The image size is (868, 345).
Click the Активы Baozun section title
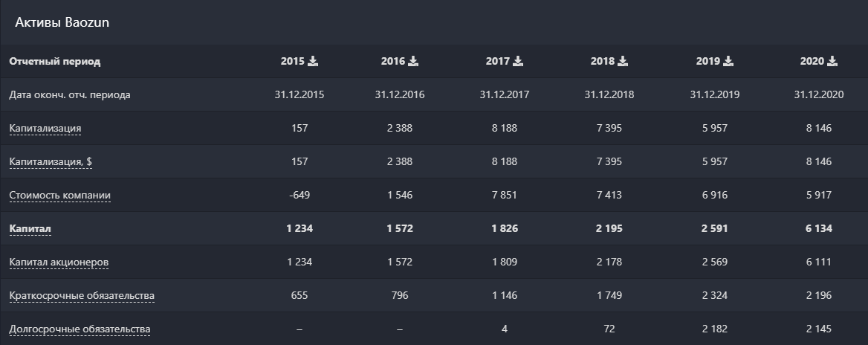62,23
